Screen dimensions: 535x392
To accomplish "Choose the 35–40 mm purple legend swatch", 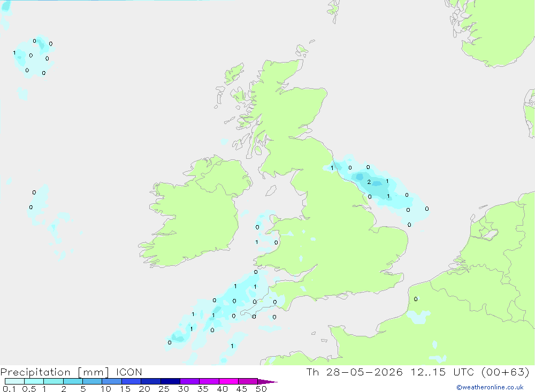I will 209,381.
